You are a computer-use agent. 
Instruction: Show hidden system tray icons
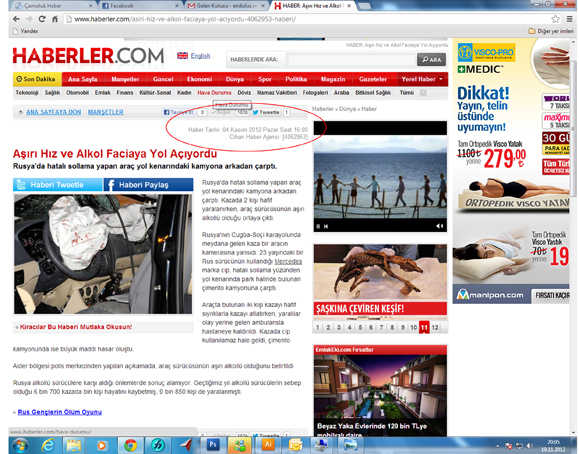[497, 446]
